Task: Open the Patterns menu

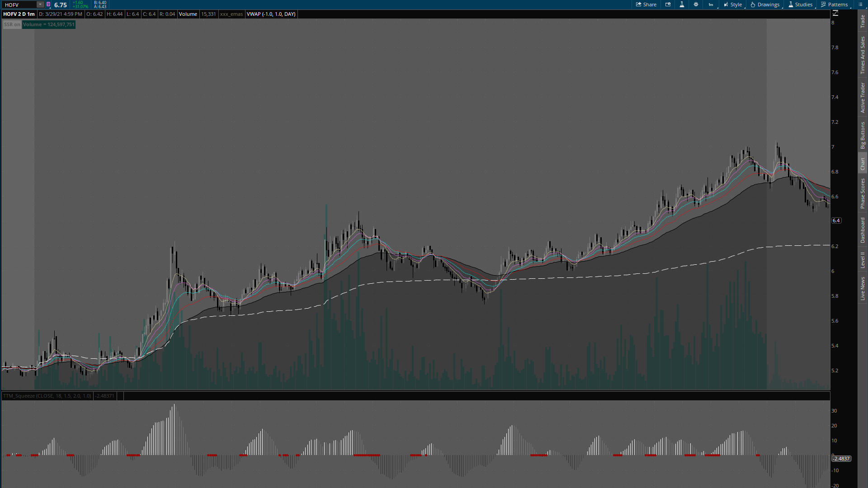Action: (835, 5)
